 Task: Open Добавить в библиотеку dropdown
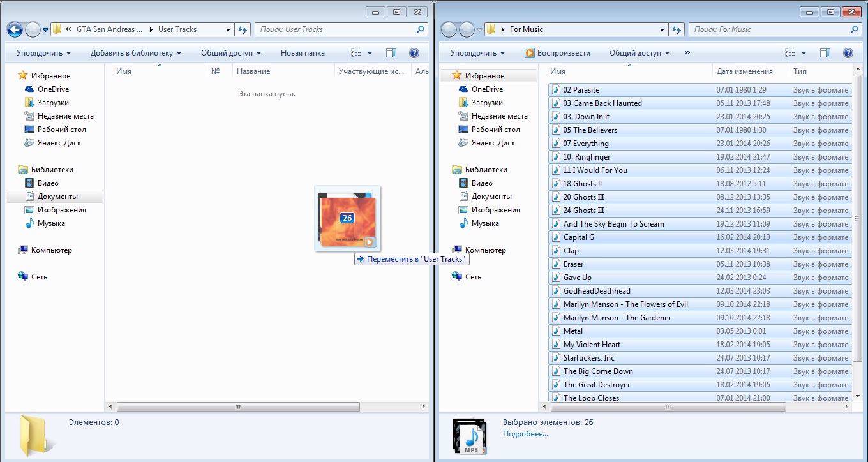tap(136, 53)
